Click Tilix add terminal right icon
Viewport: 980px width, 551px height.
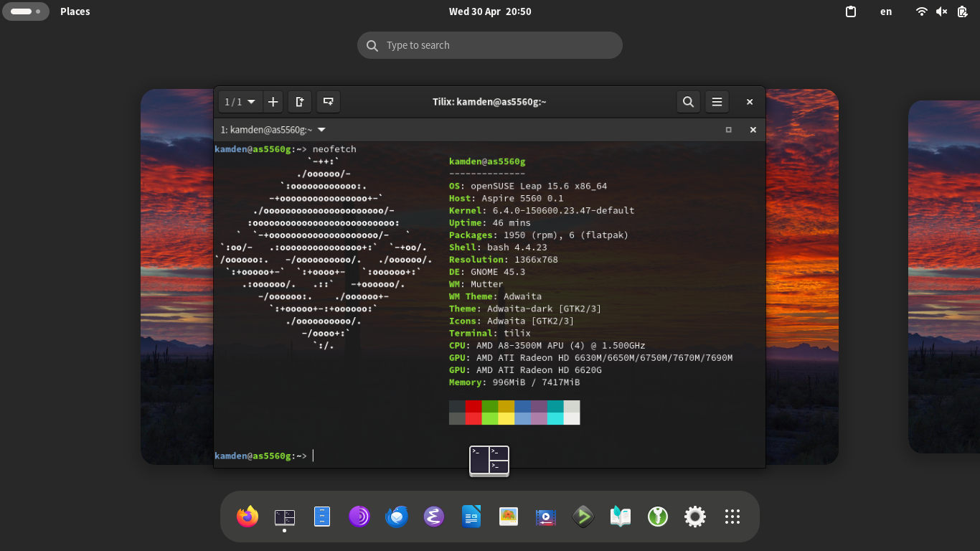coord(300,102)
